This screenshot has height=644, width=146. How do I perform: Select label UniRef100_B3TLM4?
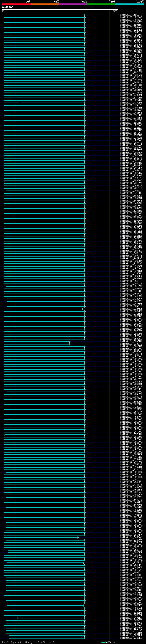(131, 98)
